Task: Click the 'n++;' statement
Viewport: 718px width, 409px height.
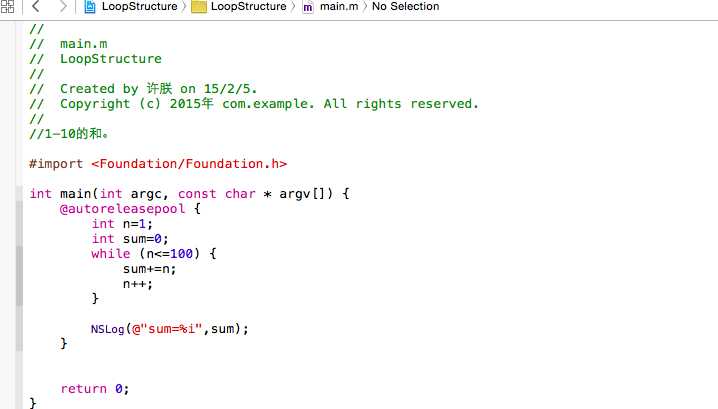Action: click(137, 284)
